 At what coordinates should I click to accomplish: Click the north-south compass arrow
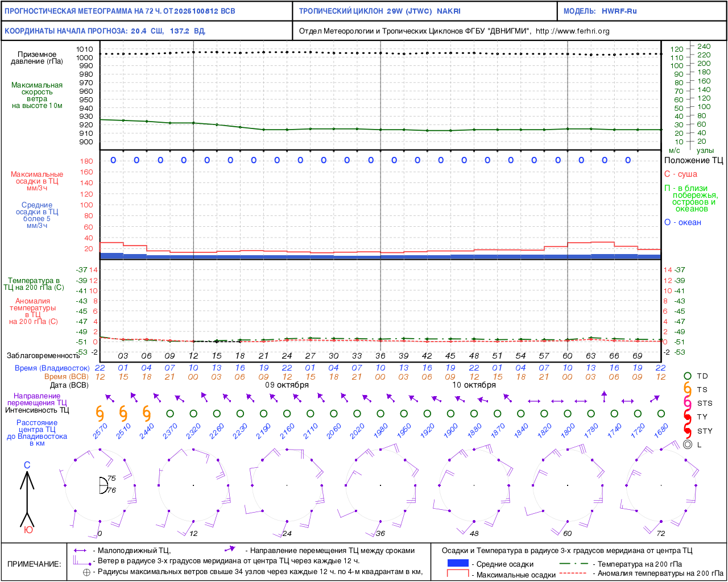[27, 498]
